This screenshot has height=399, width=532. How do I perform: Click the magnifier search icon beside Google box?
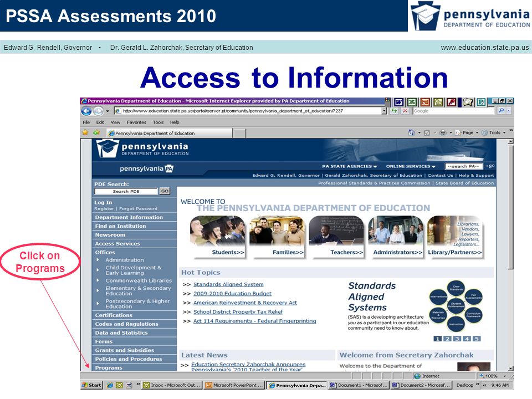click(x=501, y=111)
